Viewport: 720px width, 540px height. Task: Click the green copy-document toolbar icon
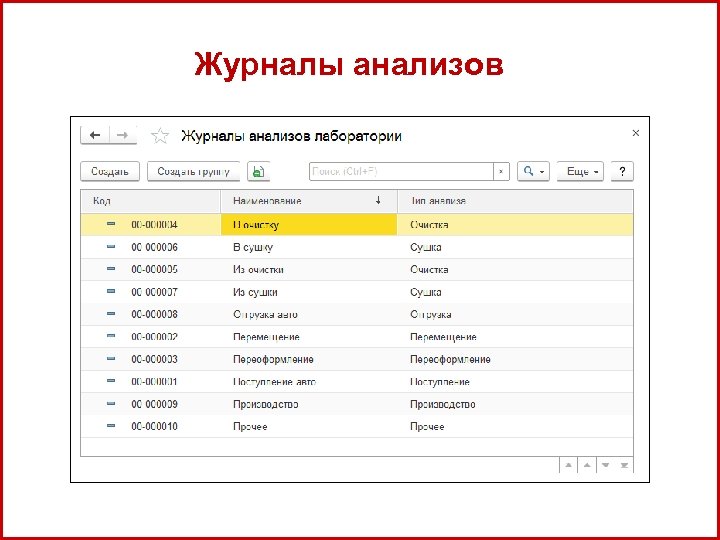coord(259,171)
